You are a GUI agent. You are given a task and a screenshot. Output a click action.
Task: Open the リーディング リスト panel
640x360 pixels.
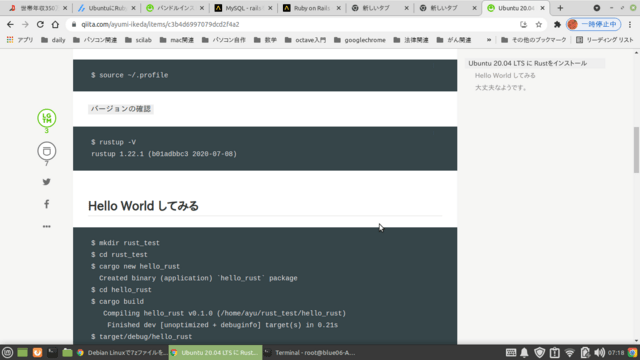coord(604,40)
